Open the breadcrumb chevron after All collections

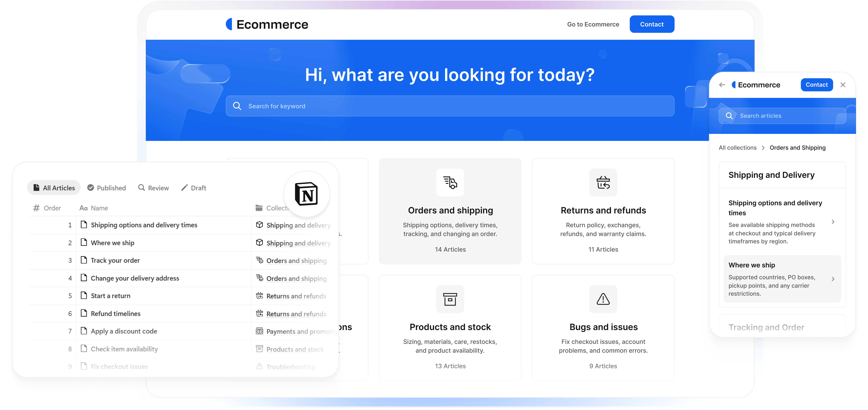pyautogui.click(x=764, y=148)
